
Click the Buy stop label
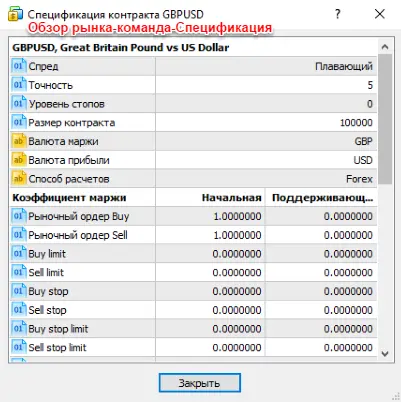(48, 291)
